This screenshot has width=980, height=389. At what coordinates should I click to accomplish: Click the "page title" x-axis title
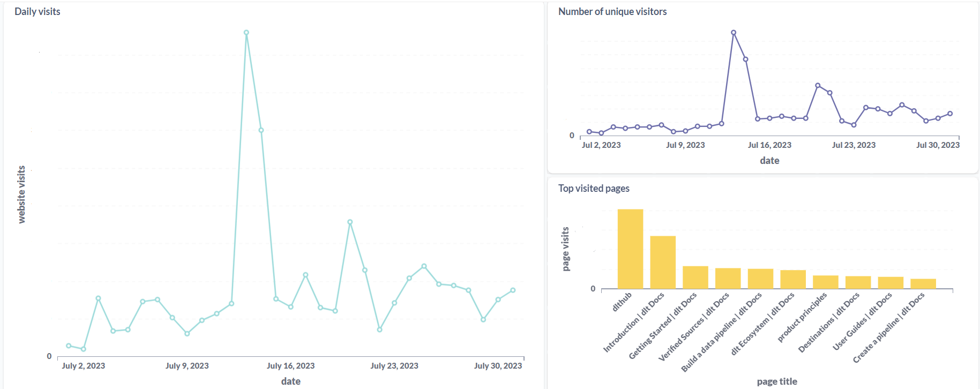pos(777,381)
